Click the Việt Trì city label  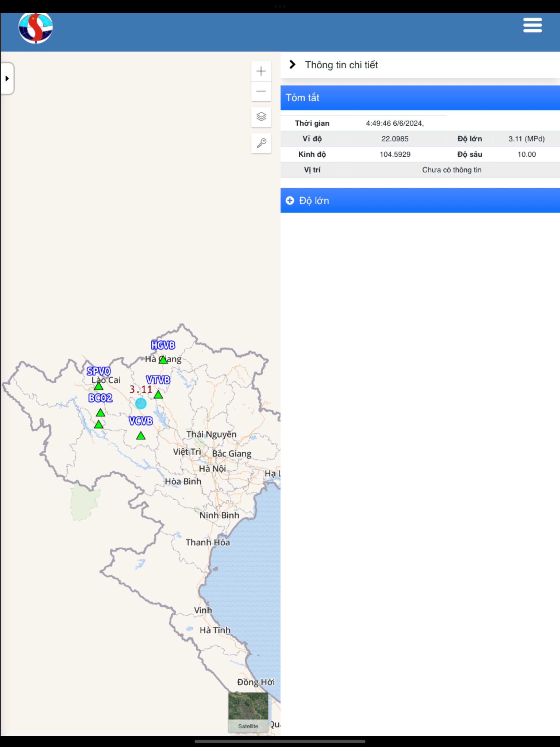coord(187,452)
